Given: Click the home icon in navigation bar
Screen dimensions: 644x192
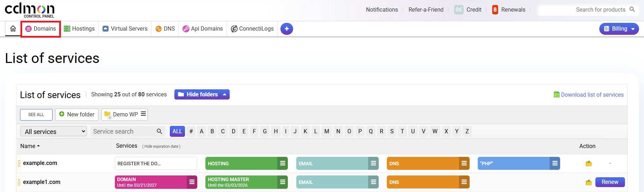Looking at the screenshot, I should click(x=13, y=28).
